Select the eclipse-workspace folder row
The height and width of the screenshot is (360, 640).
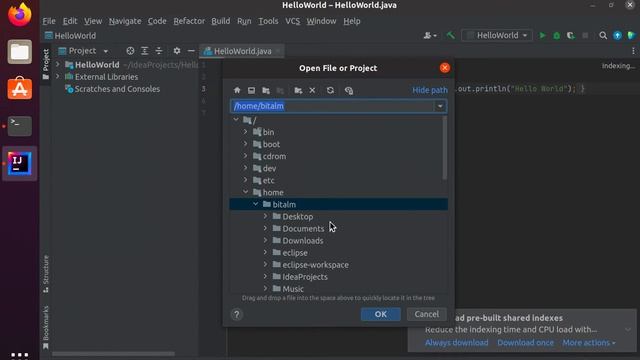tap(338, 264)
